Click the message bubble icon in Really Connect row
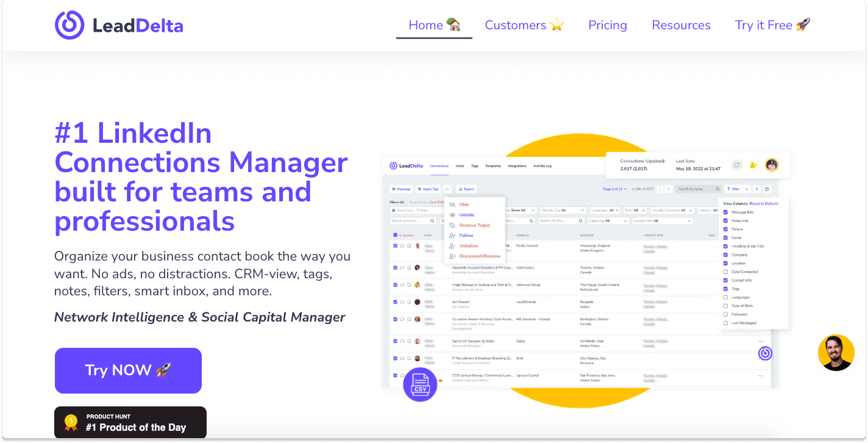The image size is (868, 443). tap(402, 246)
